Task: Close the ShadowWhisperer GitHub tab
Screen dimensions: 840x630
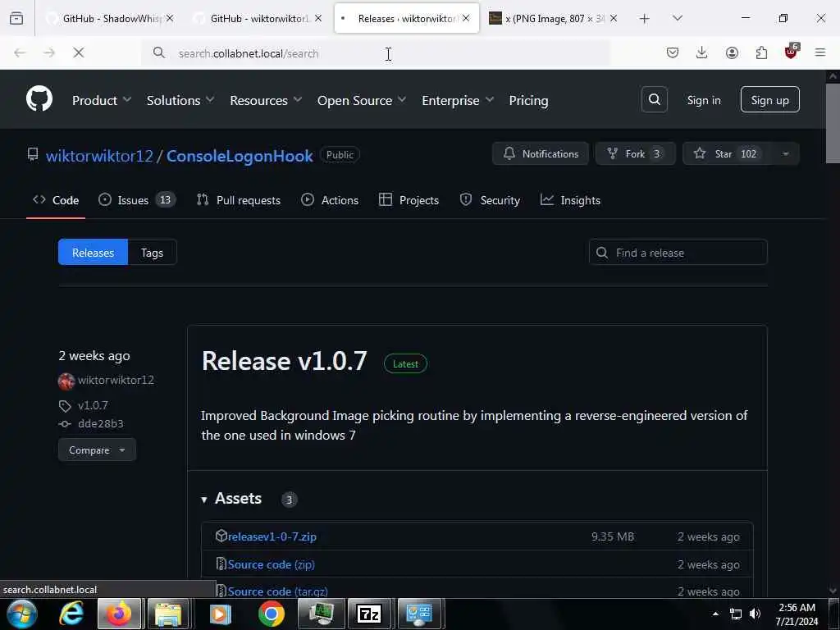Action: (x=170, y=18)
